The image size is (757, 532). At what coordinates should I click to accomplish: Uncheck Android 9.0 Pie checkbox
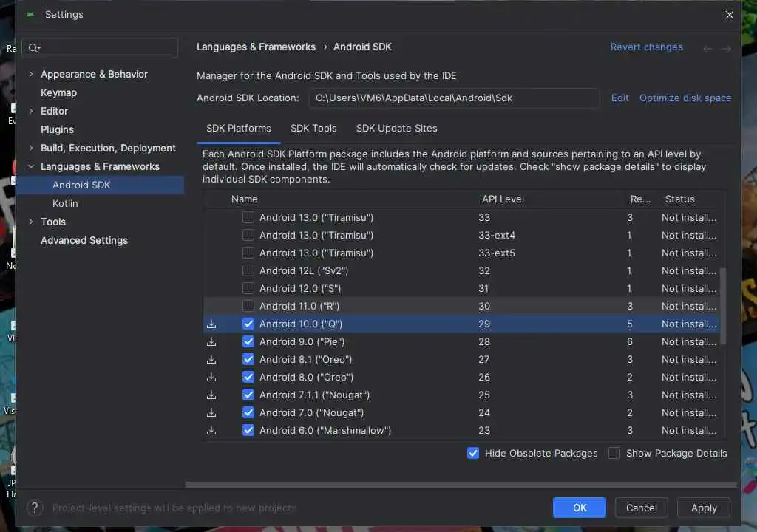pyautogui.click(x=248, y=342)
